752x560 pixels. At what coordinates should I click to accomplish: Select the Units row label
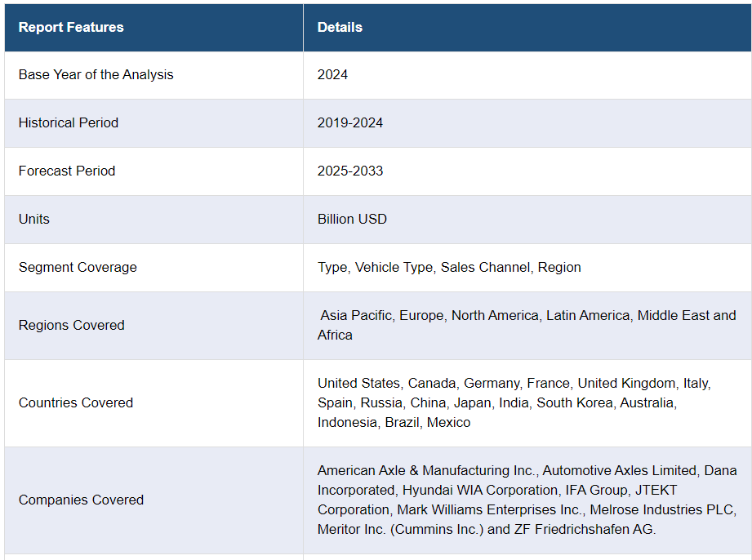(34, 219)
